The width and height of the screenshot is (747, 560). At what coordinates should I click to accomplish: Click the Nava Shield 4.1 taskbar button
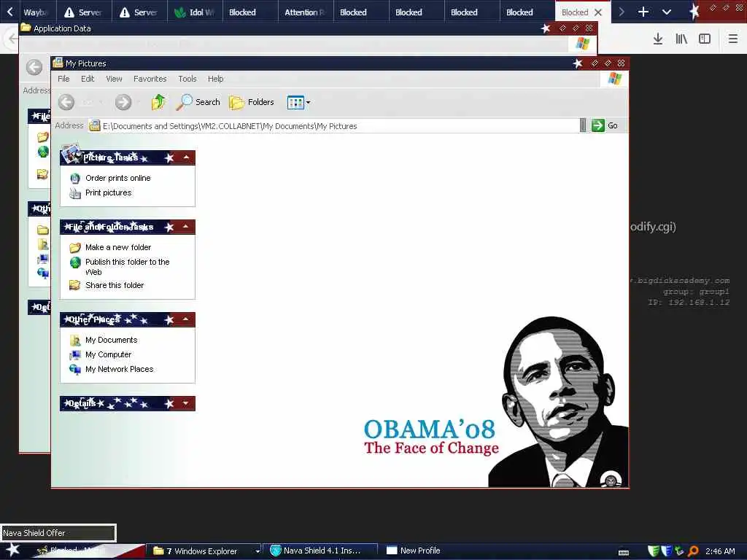click(x=321, y=551)
